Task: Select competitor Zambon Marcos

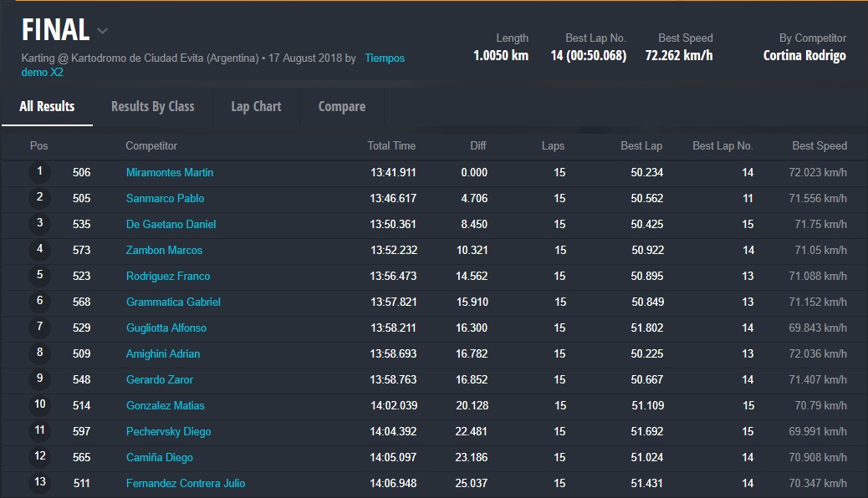Action: click(164, 251)
